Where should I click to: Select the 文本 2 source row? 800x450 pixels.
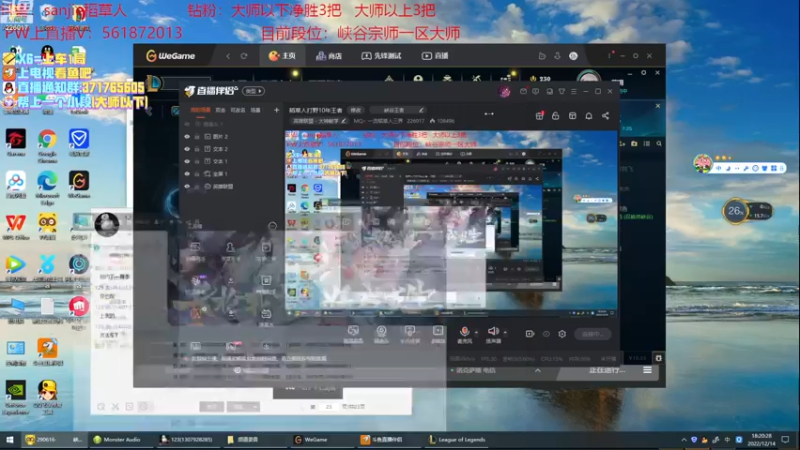point(232,149)
